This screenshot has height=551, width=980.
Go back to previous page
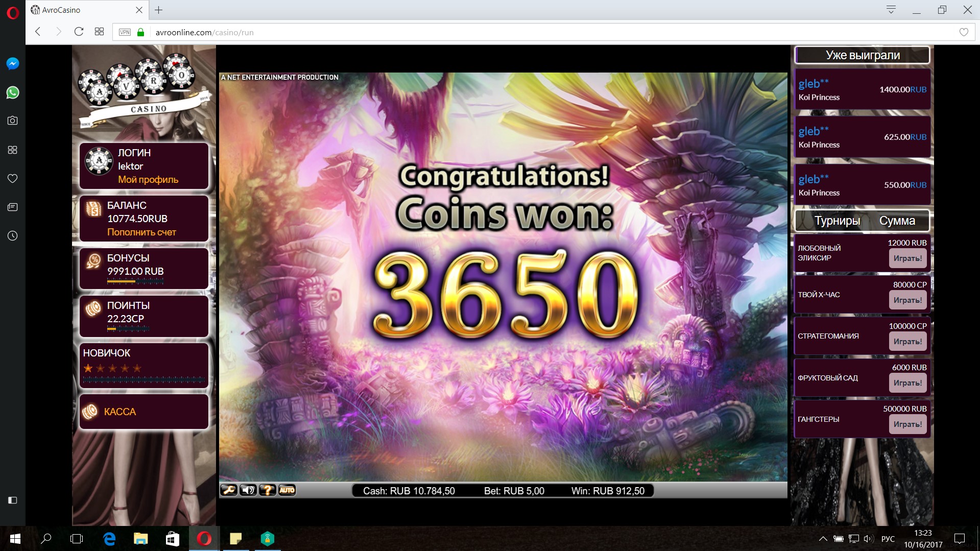(38, 32)
